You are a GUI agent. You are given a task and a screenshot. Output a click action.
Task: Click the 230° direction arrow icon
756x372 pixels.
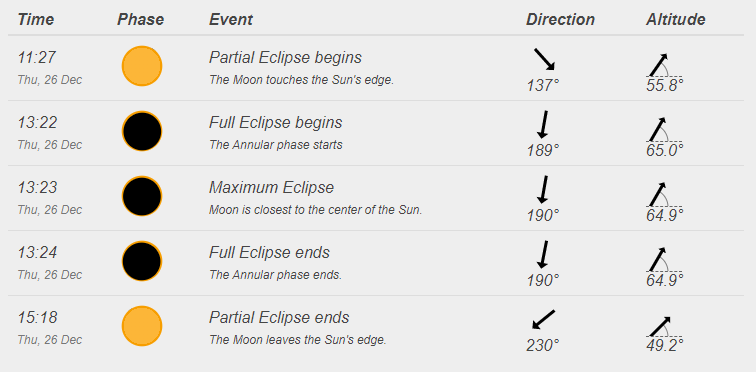tap(543, 319)
